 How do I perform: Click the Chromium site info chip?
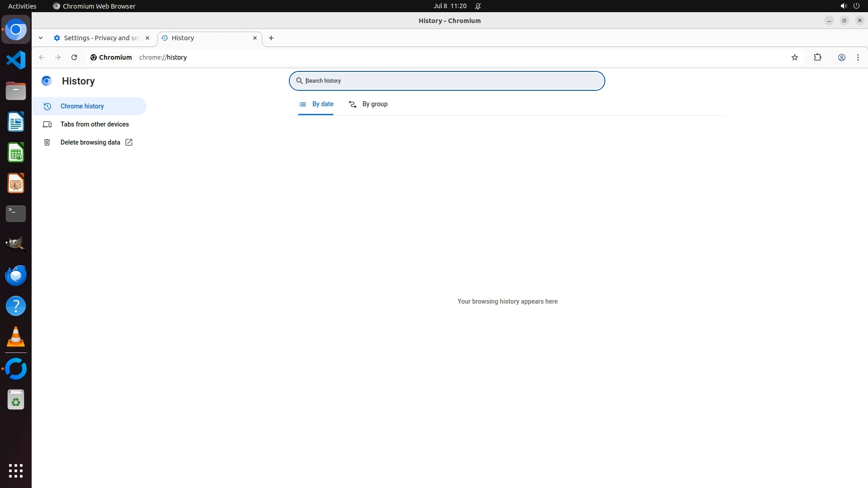pyautogui.click(x=111, y=57)
